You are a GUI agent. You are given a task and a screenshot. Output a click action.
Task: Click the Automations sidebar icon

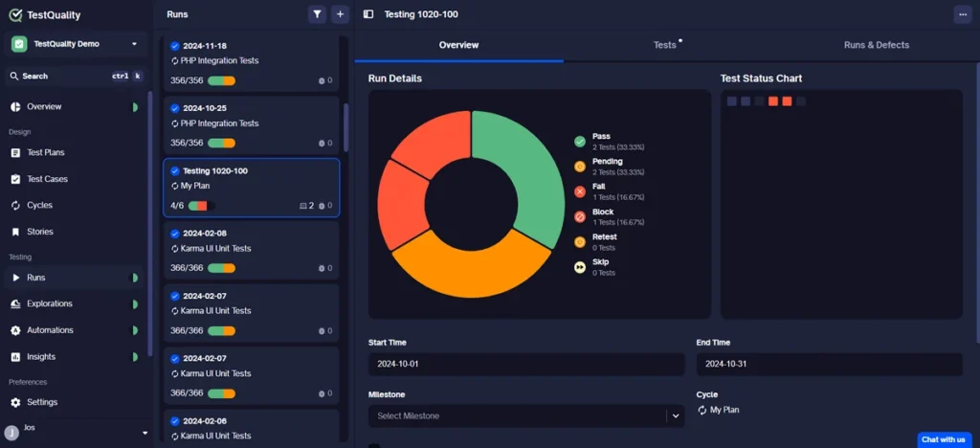pyautogui.click(x=15, y=330)
